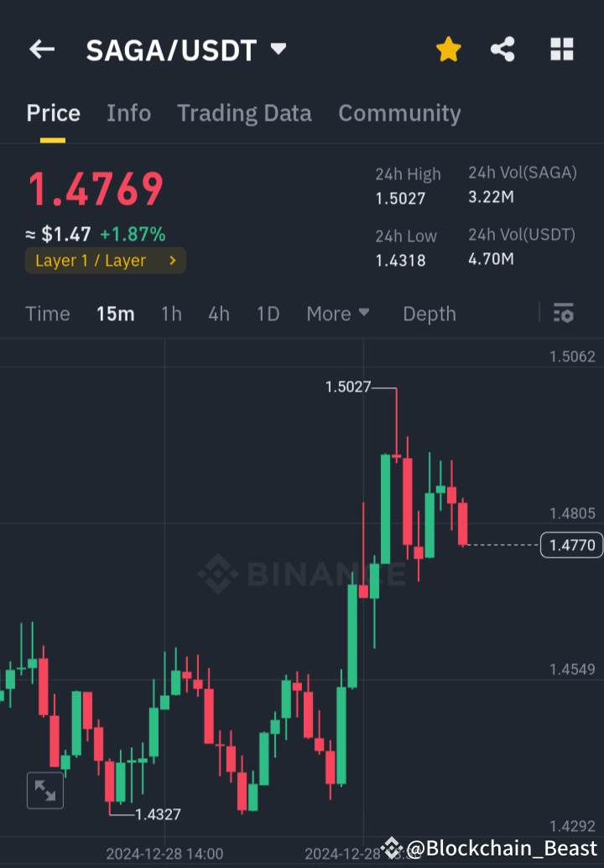Select the Info tab
The height and width of the screenshot is (868, 604).
click(128, 113)
